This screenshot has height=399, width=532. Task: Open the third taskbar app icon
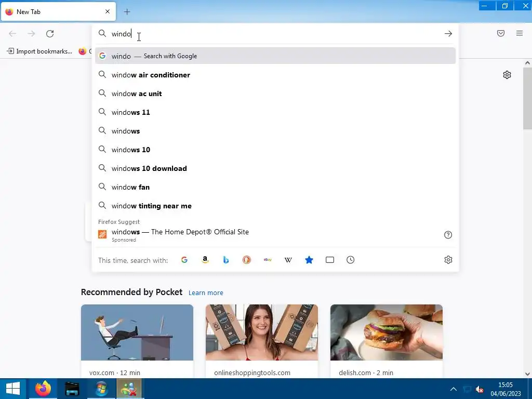[72, 389]
